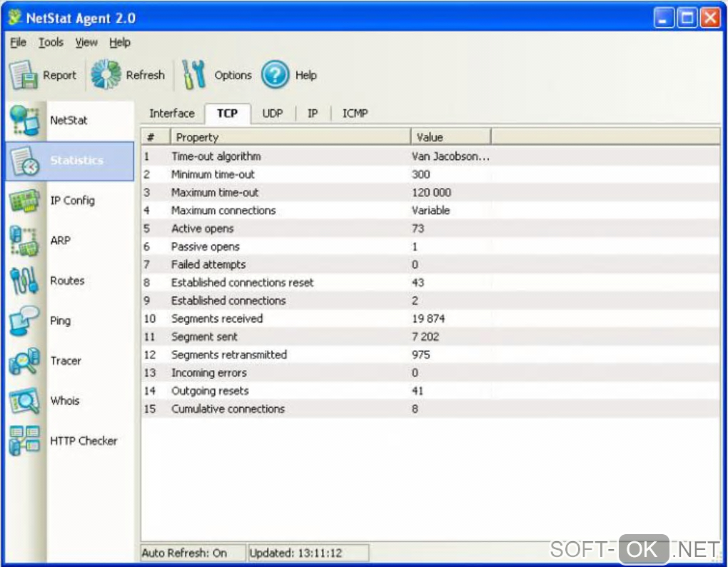Open the Help menu
Image resolution: width=728 pixels, height=567 pixels.
(x=120, y=42)
